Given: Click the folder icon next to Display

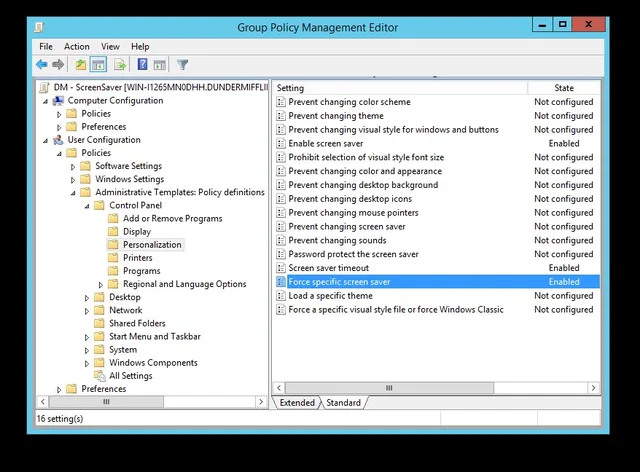Looking at the screenshot, I should click(113, 232).
